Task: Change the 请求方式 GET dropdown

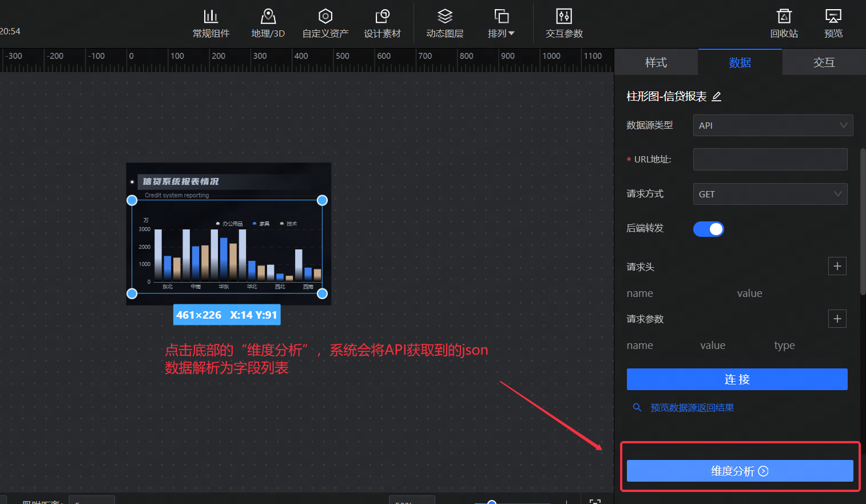Action: (769, 194)
